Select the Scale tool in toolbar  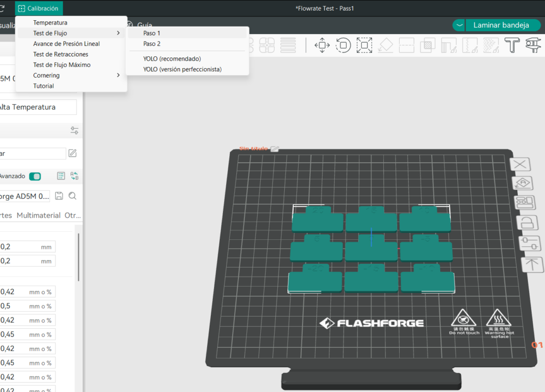pyautogui.click(x=365, y=45)
